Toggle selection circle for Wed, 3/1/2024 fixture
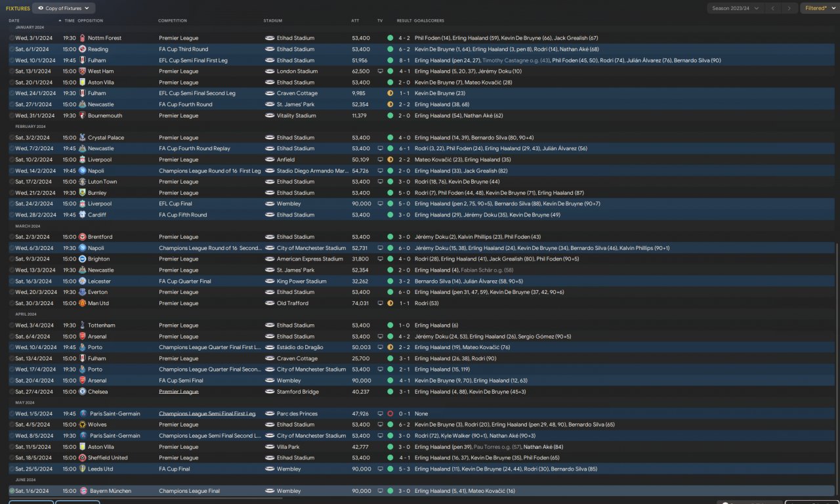Viewport: 840px width, 504px height. 12,38
